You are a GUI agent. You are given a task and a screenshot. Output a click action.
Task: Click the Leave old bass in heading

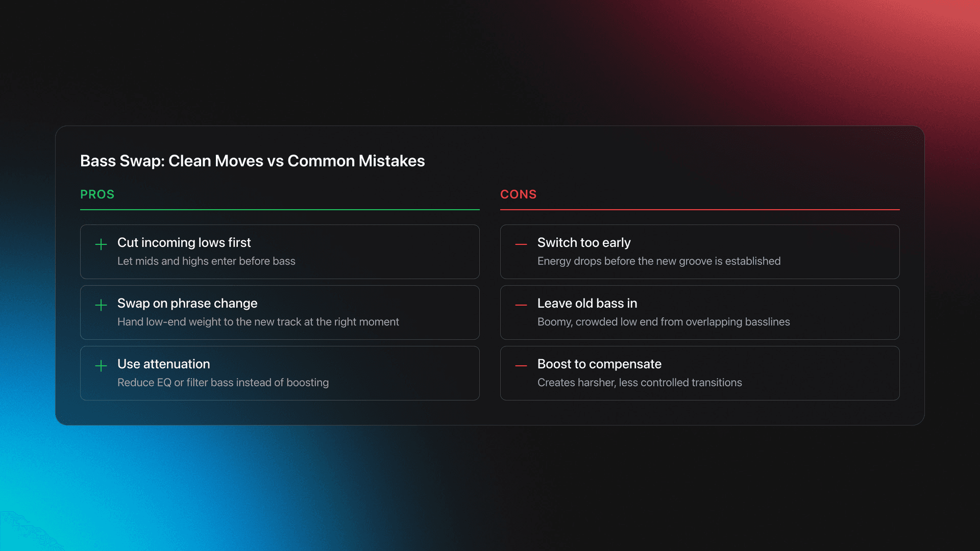point(587,303)
